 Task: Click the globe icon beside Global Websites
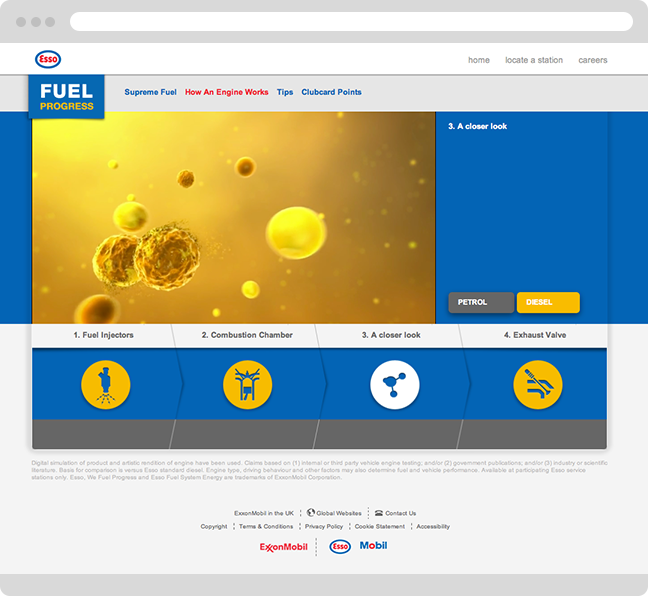[311, 513]
